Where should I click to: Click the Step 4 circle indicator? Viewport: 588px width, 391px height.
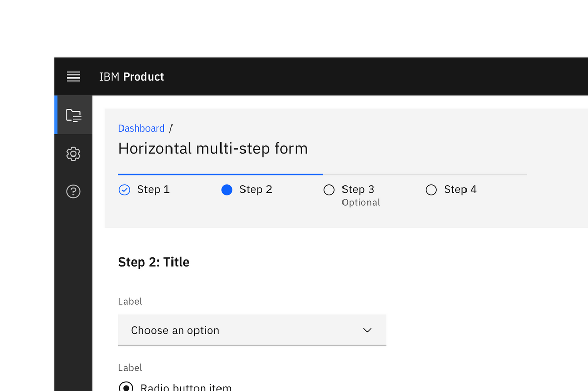click(431, 189)
